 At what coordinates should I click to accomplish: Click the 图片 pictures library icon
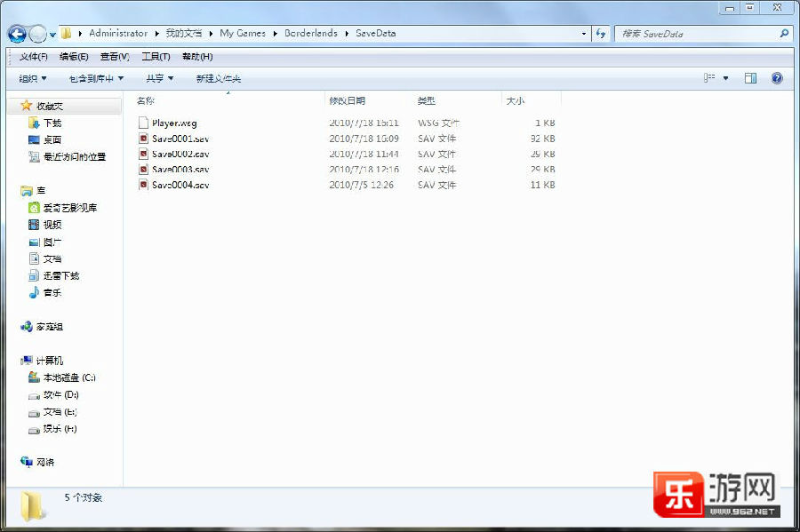pyautogui.click(x=34, y=242)
